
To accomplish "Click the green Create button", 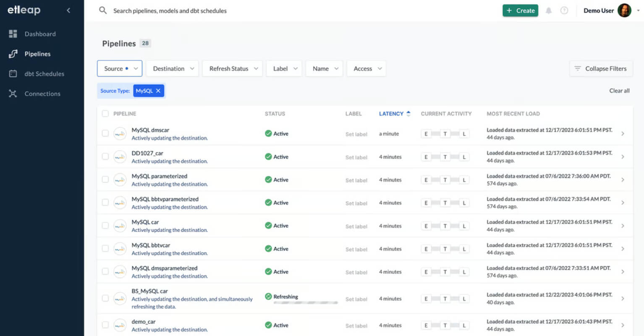I will pos(520,10).
